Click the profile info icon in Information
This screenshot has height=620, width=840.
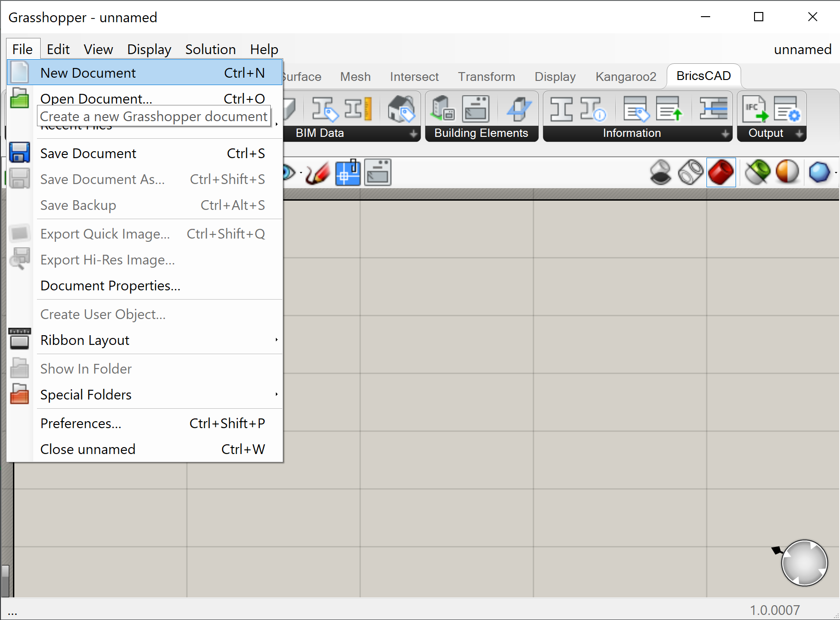tap(593, 110)
